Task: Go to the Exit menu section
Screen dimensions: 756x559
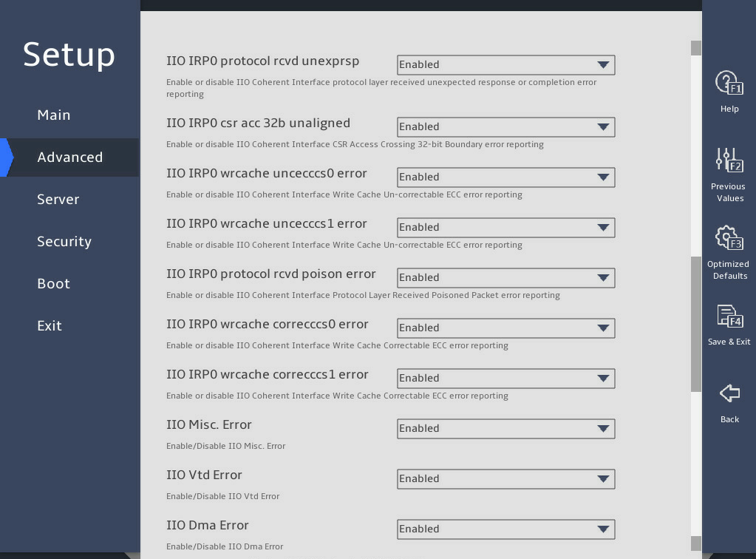Action: tap(50, 325)
